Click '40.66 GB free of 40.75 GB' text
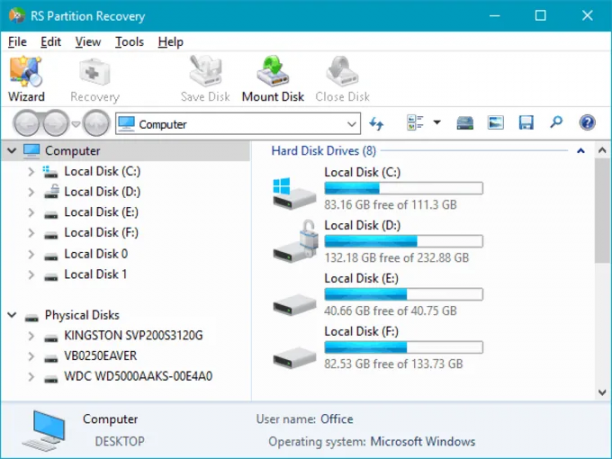Image resolution: width=612 pixels, height=459 pixels. coord(390,311)
